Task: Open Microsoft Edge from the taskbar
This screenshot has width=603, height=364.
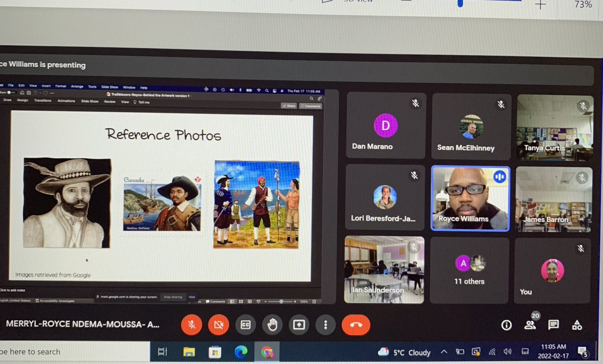Action: point(241,351)
